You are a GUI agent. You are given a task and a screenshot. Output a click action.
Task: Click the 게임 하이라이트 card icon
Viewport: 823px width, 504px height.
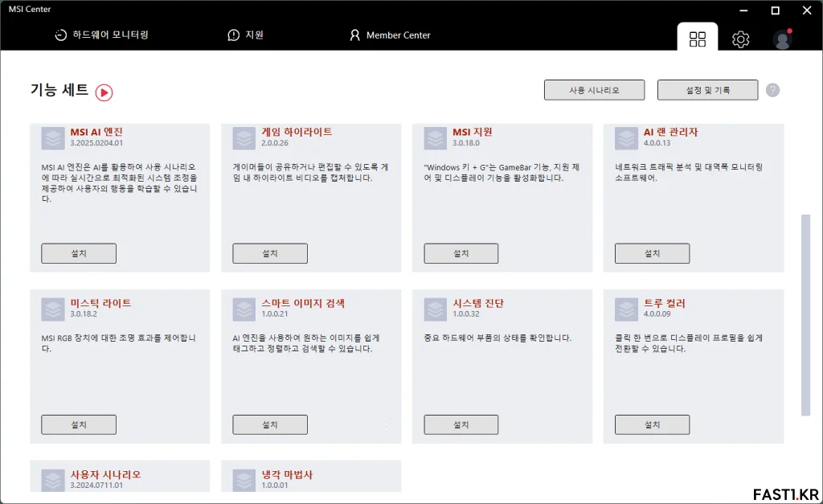(x=244, y=138)
